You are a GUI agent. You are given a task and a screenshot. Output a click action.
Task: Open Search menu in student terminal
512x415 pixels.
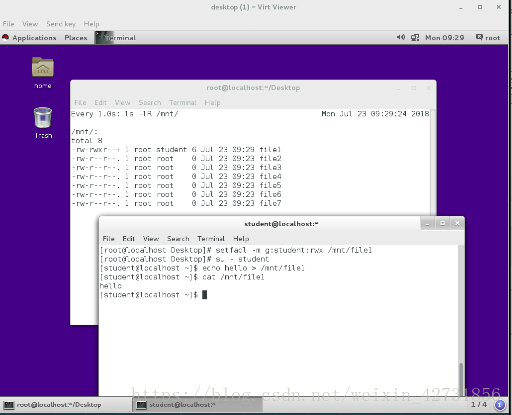point(178,238)
